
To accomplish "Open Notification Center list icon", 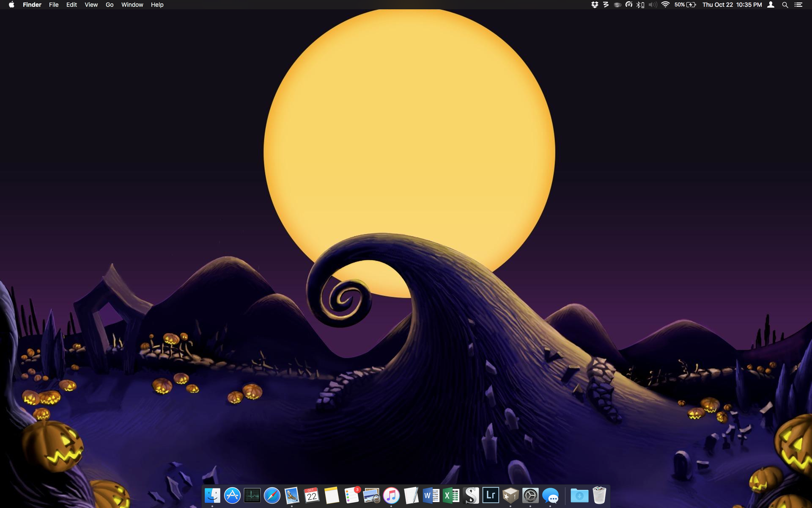I will point(798,5).
